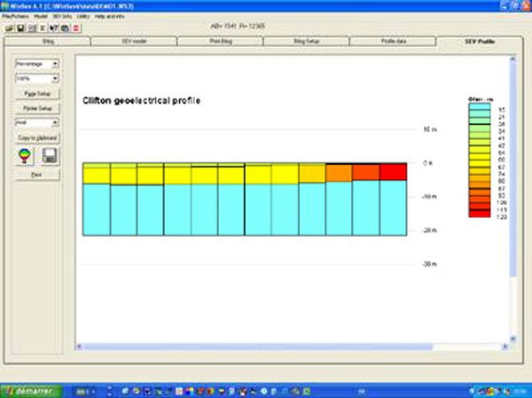Click the large floppy disk save icon

[49, 156]
